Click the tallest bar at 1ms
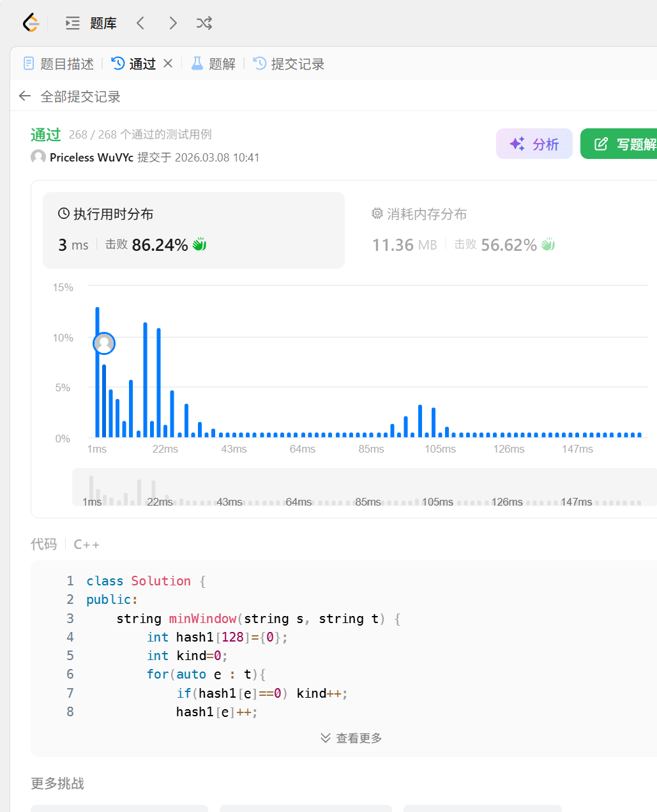The height and width of the screenshot is (812, 657). pos(98,372)
